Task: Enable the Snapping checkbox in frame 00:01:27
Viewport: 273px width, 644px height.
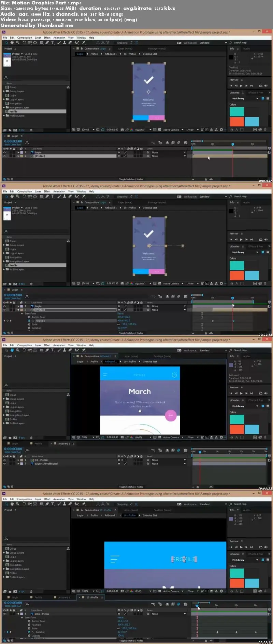Action: pyautogui.click(x=115, y=43)
